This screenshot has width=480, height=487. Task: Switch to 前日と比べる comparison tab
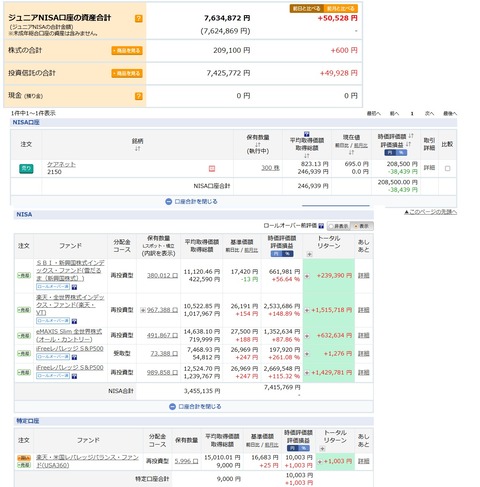pyautogui.click(x=306, y=9)
